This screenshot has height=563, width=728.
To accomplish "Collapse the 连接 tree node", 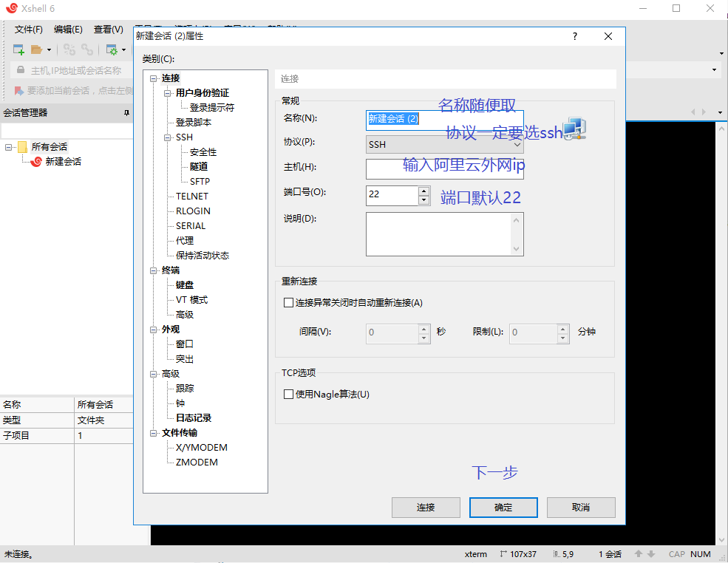I will 154,78.
